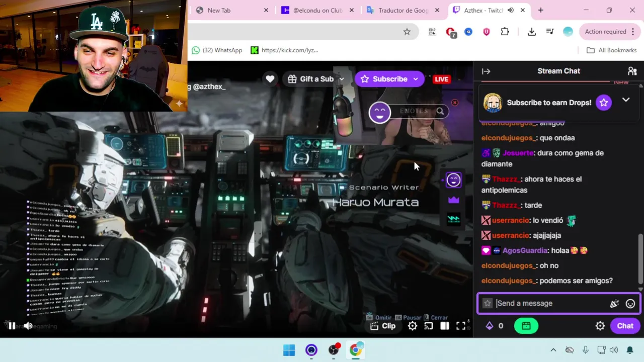Open the Chrome profile avatar
Viewport: 644px width, 362px height.
tap(568, 32)
